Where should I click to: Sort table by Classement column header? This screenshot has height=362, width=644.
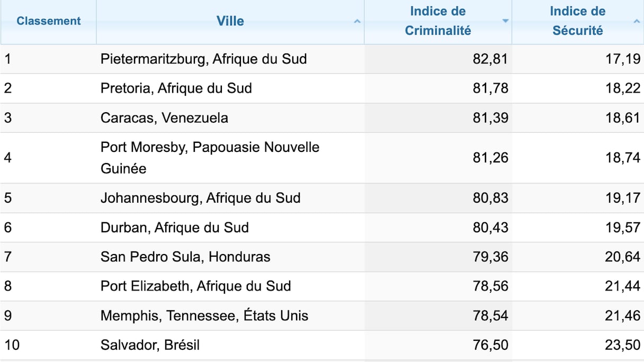[x=49, y=21]
